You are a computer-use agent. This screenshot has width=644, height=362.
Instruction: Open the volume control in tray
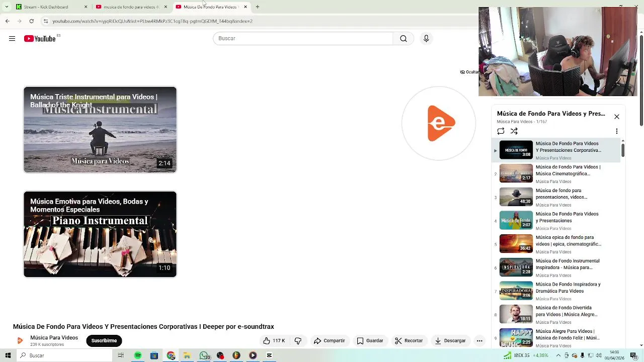click(x=599, y=355)
